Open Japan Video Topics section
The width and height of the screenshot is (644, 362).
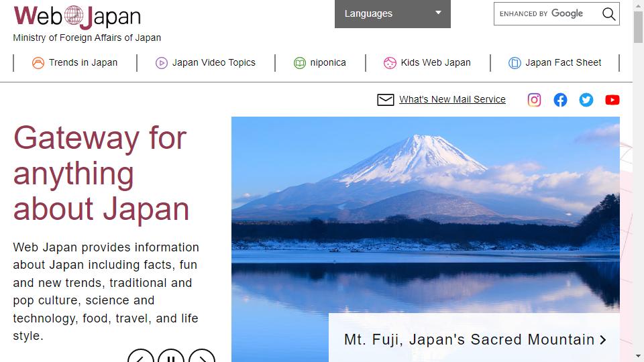point(205,63)
